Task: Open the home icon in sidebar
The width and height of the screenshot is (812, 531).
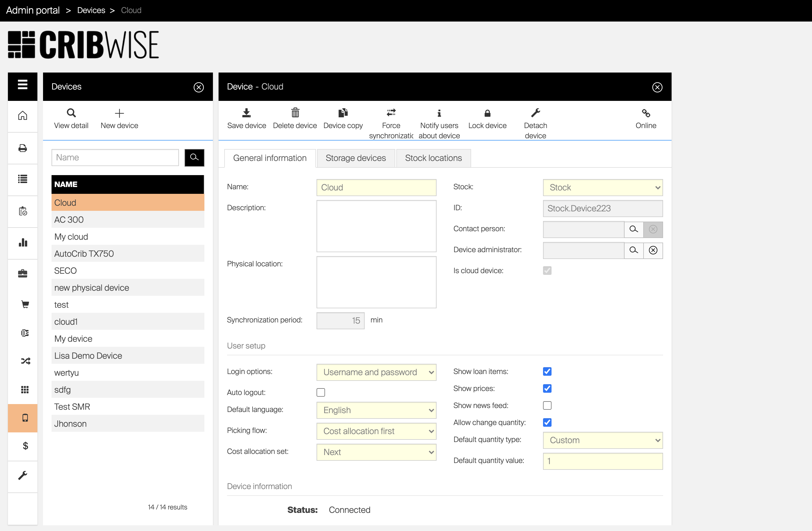Action: pos(23,115)
